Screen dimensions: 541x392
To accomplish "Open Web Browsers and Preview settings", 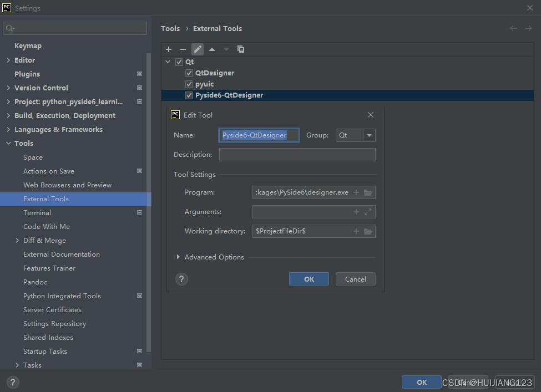I will (x=67, y=185).
